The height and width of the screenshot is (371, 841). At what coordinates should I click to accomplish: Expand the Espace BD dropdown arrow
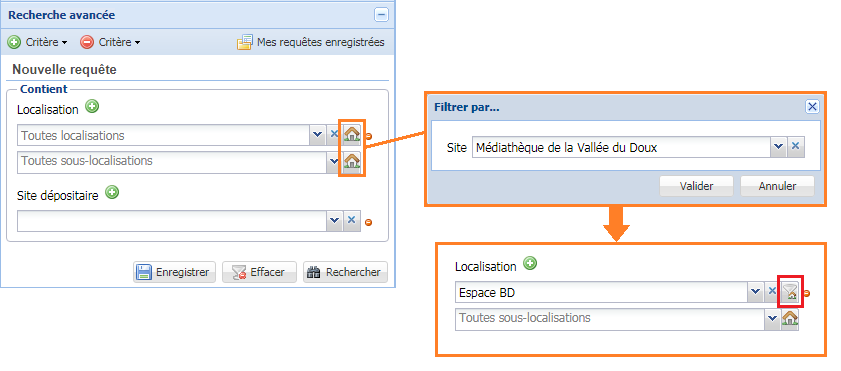point(755,292)
